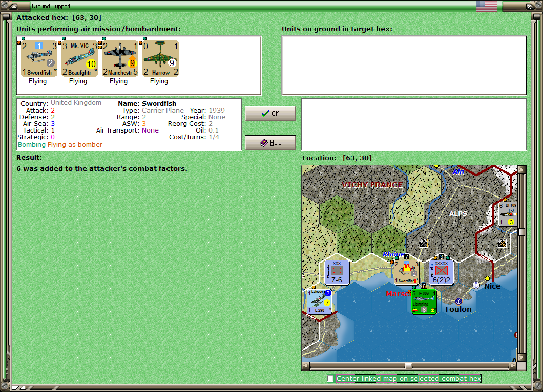Viewport: 543px width, 392px height.
Task: Select the Swordfish carrier plane unit
Action: [x=39, y=58]
